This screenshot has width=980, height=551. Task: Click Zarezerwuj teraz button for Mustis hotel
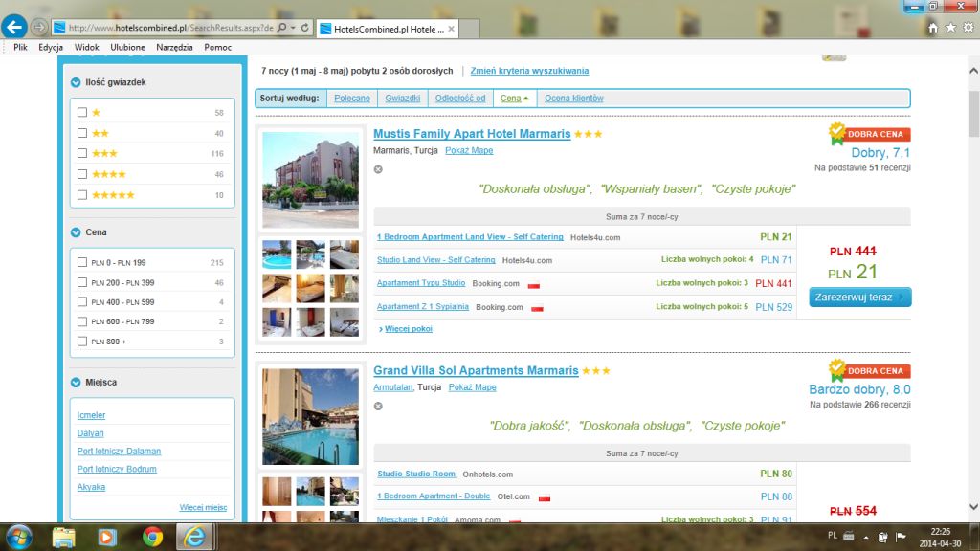pyautogui.click(x=860, y=298)
